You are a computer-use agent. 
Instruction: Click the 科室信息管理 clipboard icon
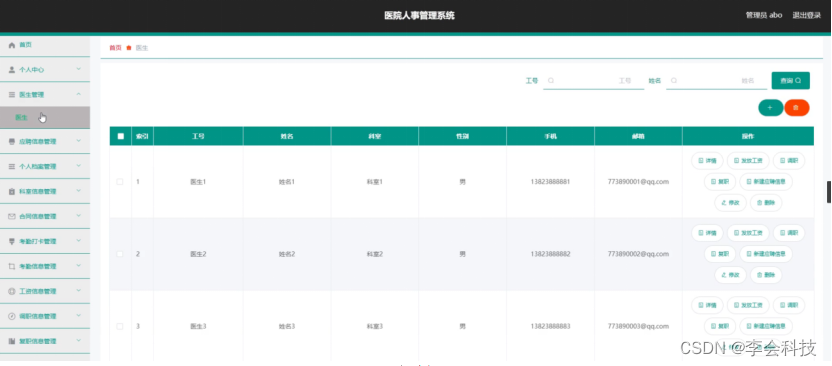(x=12, y=191)
